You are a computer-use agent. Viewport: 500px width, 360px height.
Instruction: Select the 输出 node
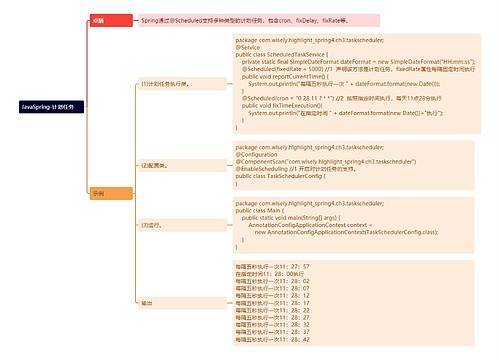(x=182, y=303)
